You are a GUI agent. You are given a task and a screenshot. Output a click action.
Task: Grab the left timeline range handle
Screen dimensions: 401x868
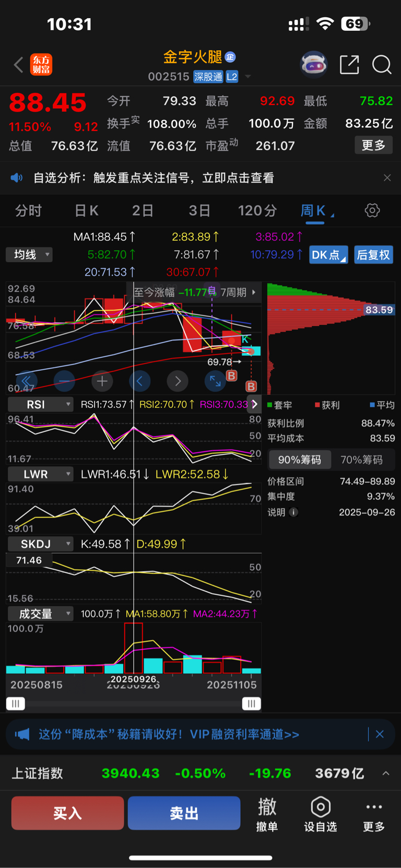pos(16,703)
